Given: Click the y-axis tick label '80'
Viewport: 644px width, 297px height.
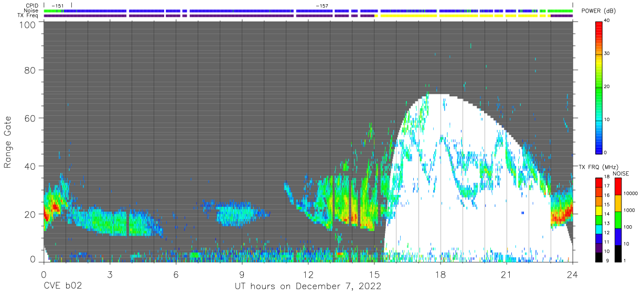Looking at the screenshot, I should click(x=30, y=70).
